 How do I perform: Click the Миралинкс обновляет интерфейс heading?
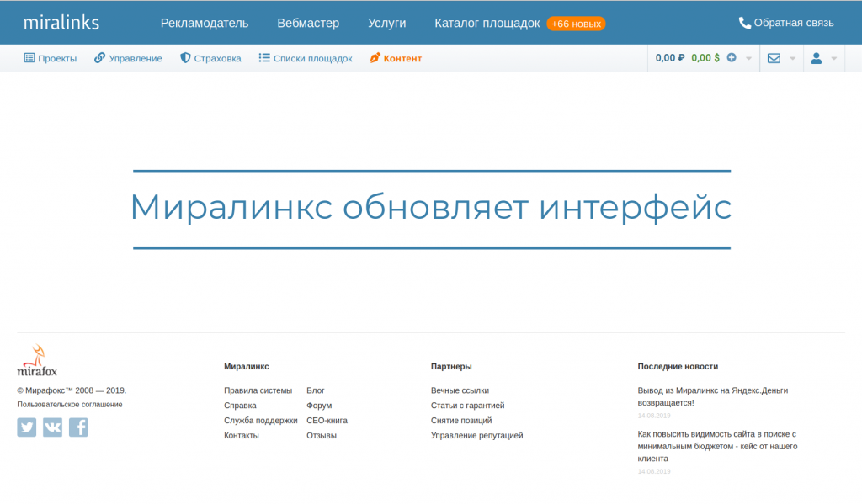(431, 208)
